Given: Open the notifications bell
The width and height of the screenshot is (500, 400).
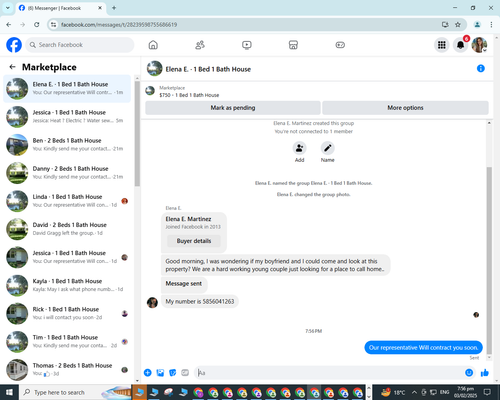Looking at the screenshot, I should (x=460, y=45).
